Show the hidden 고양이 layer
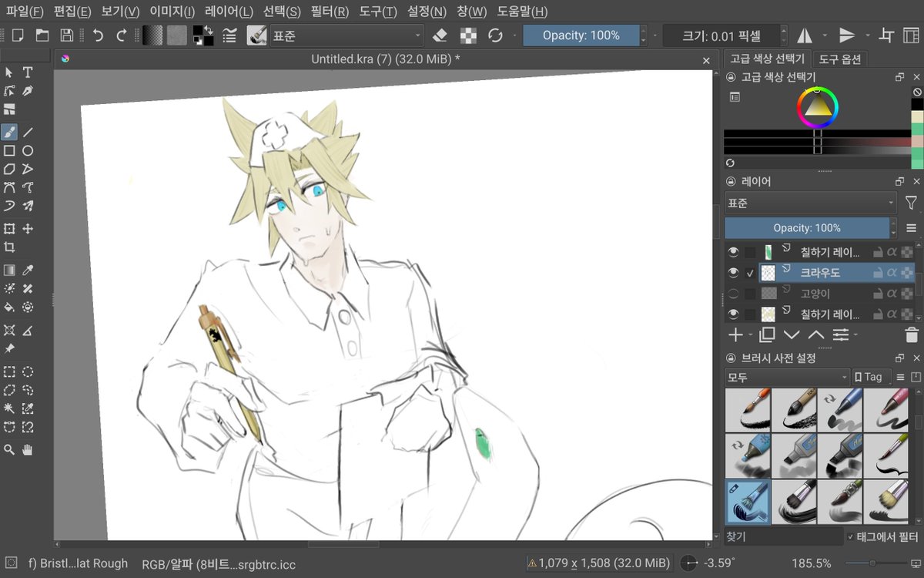The image size is (924, 578). pyautogui.click(x=733, y=293)
